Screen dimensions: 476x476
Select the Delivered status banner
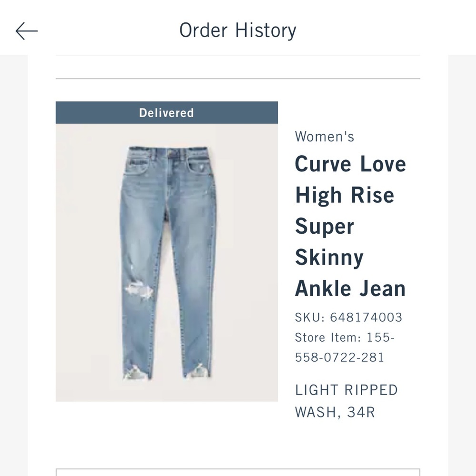click(x=166, y=112)
